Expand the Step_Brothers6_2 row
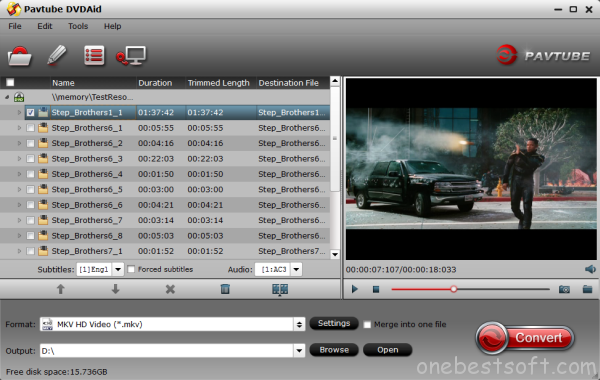 (x=19, y=144)
